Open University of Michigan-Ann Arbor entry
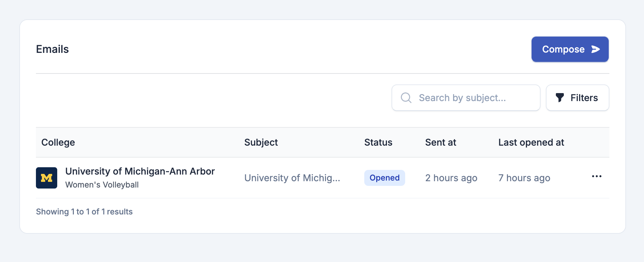 point(140,171)
